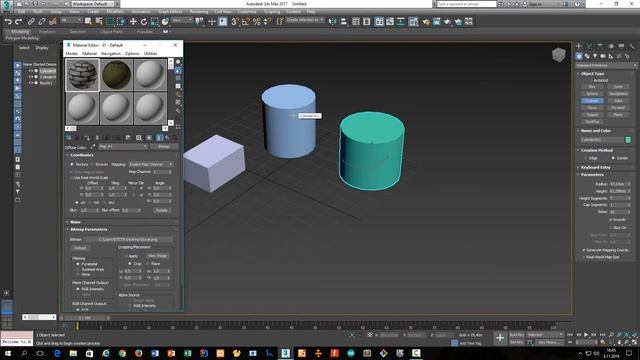Click the Box primitive button
Image resolution: width=640 pixels, height=360 pixels.
click(x=592, y=87)
